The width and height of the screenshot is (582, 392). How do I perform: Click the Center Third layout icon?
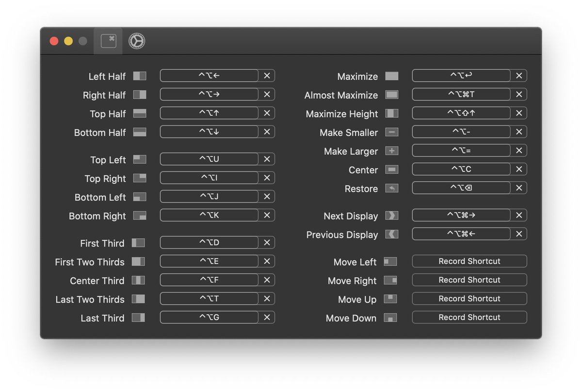point(138,280)
